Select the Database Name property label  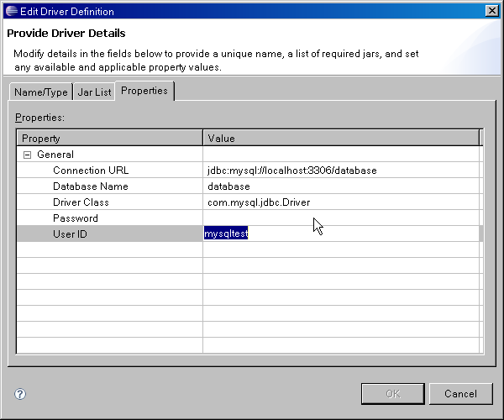click(x=90, y=186)
